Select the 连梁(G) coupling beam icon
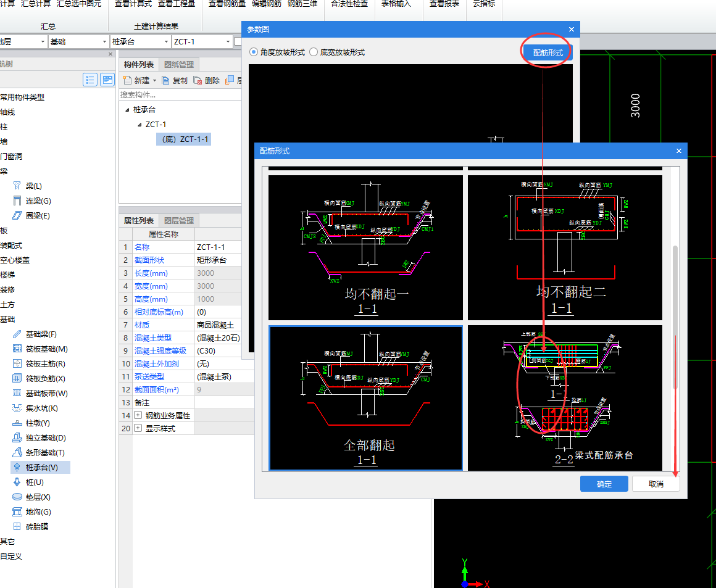This screenshot has height=588, width=716. point(17,201)
